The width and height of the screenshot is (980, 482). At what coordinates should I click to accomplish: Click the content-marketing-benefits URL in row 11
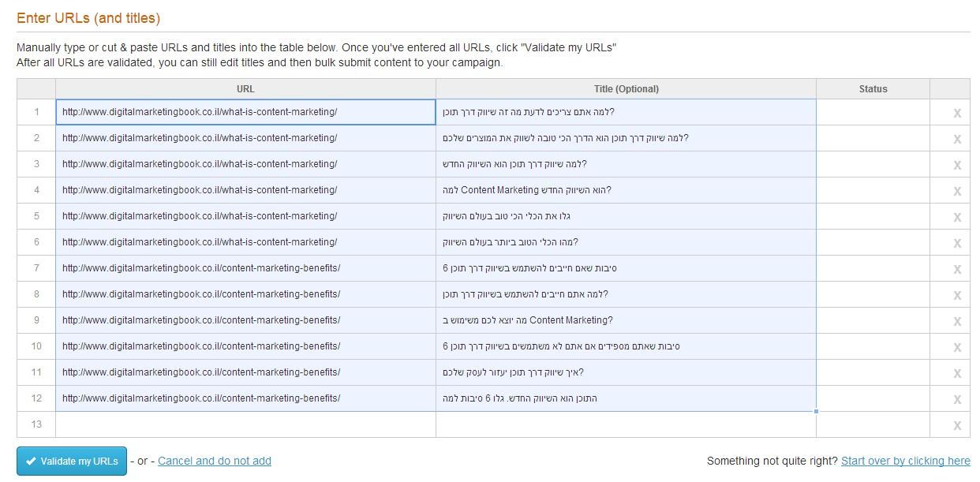point(245,372)
